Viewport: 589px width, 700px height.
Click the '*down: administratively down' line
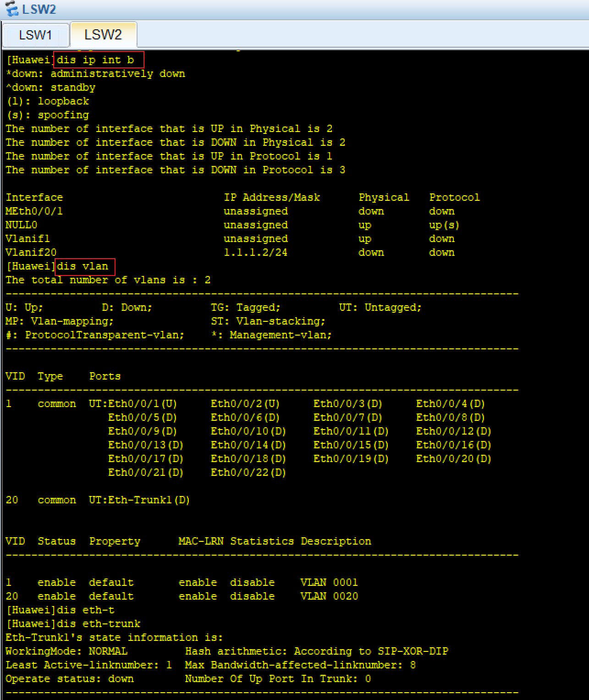[x=95, y=74]
